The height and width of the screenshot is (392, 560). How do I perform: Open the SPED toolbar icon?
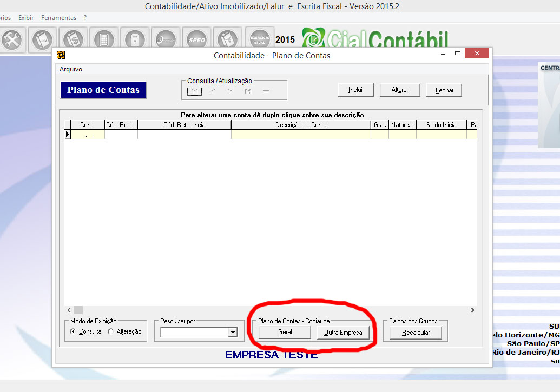(196, 39)
